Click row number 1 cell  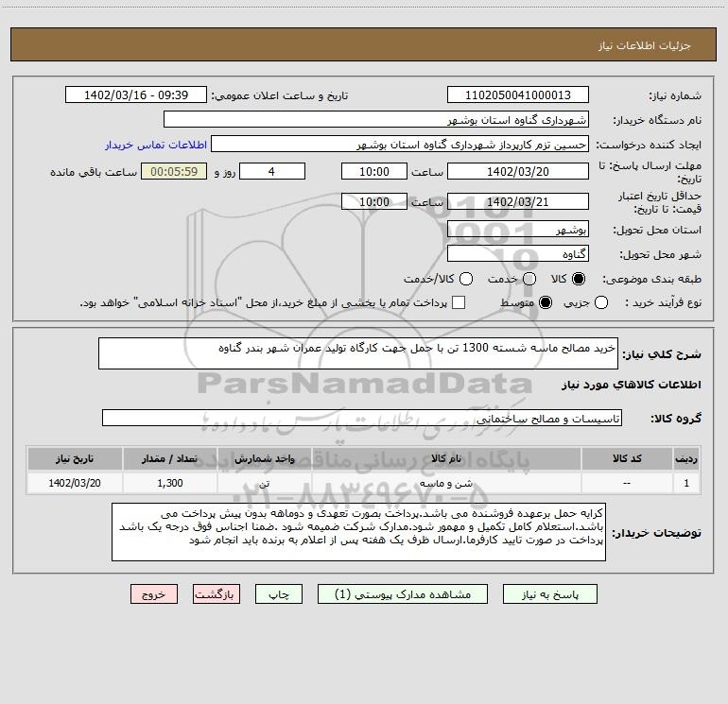(x=686, y=483)
